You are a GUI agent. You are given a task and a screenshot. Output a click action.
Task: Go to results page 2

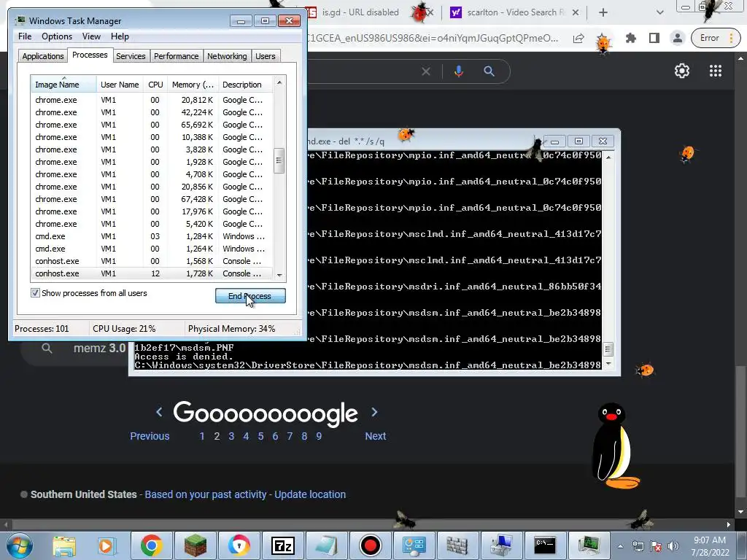pos(217,436)
